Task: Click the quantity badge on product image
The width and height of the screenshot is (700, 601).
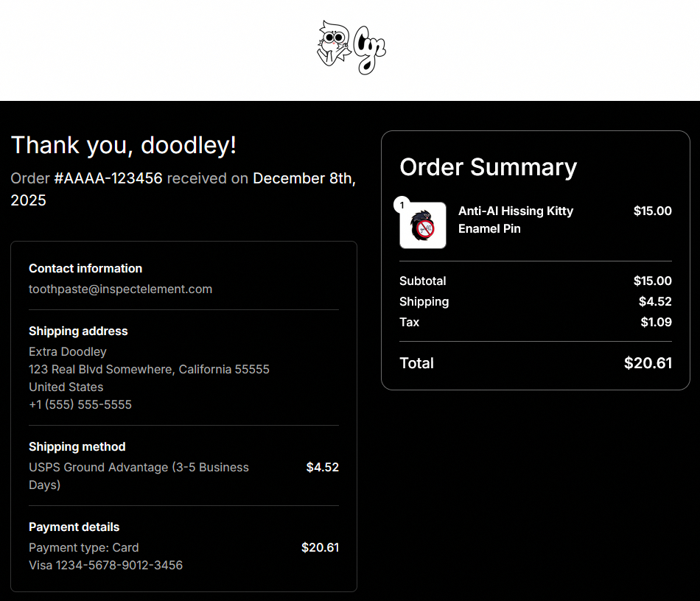Action: tap(402, 205)
